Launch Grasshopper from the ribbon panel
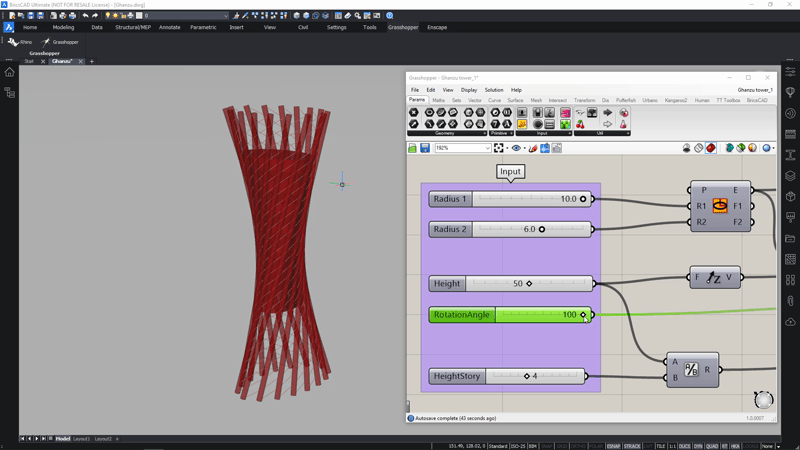This screenshot has width=800, height=450. (60, 42)
